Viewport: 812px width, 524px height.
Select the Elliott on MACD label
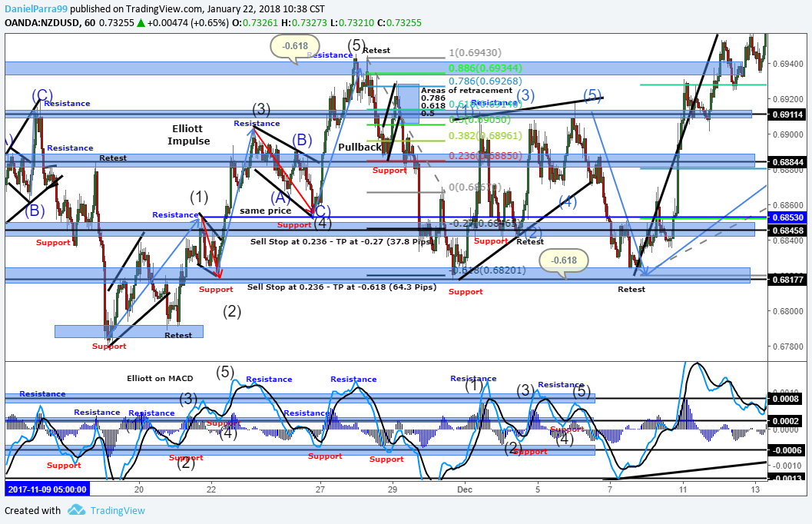click(160, 379)
